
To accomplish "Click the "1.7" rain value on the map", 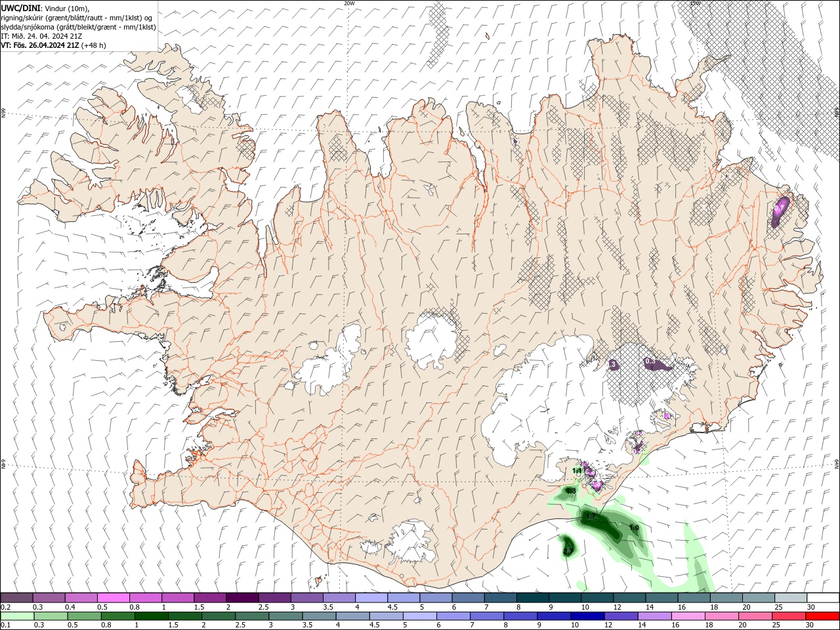I will pos(590,516).
